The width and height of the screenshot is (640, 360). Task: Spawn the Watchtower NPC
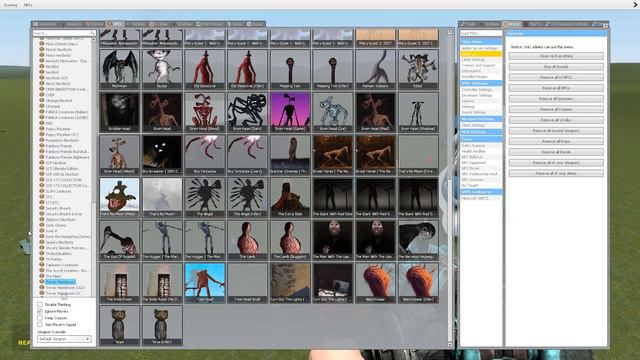coord(376,282)
